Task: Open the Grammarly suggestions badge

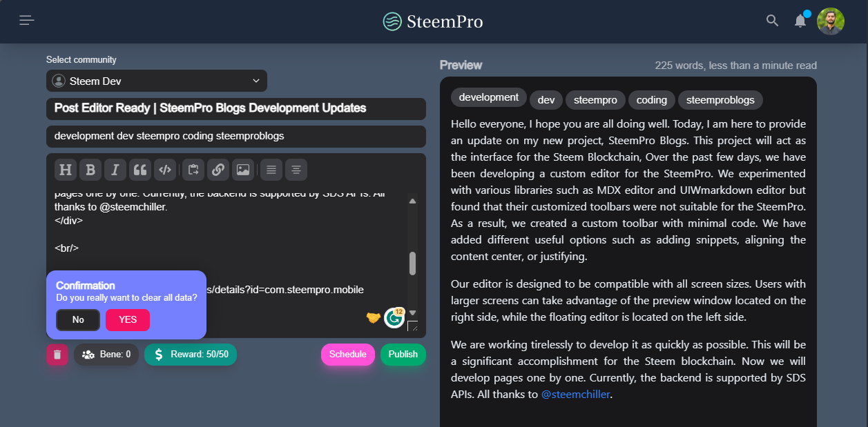Action: 394,317
